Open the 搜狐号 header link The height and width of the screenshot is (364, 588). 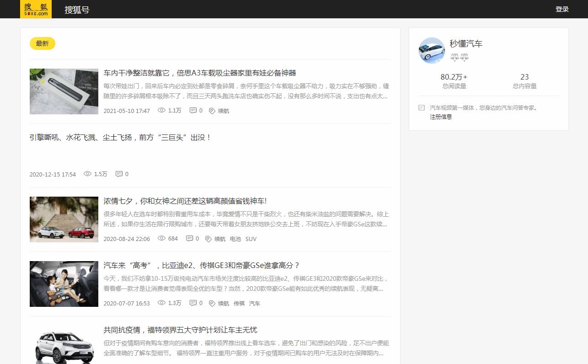(77, 10)
